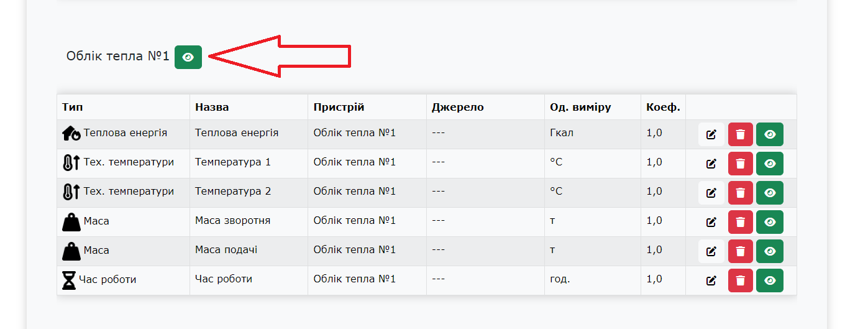Remove the Температура 2 entry
The width and height of the screenshot is (868, 329).
pos(740,193)
